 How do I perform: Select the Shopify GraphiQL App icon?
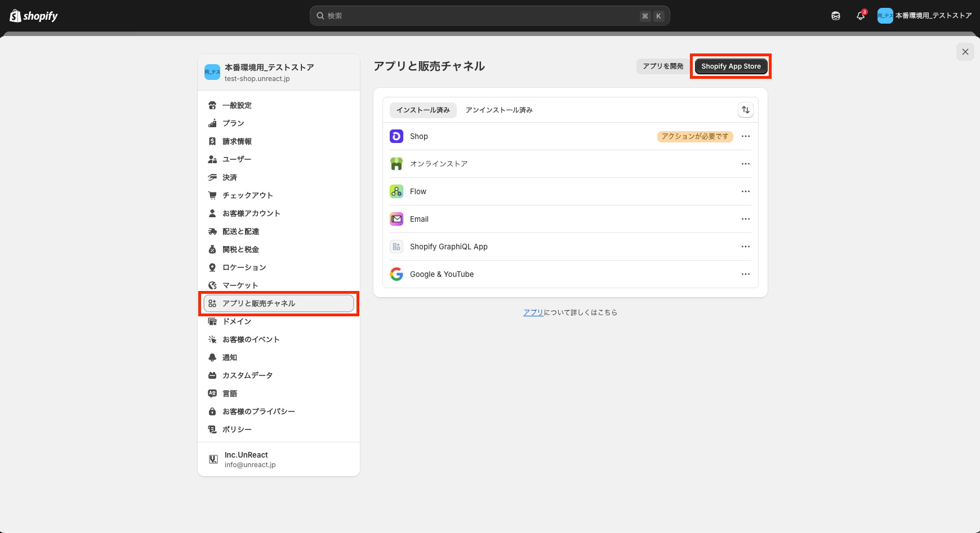pos(397,247)
